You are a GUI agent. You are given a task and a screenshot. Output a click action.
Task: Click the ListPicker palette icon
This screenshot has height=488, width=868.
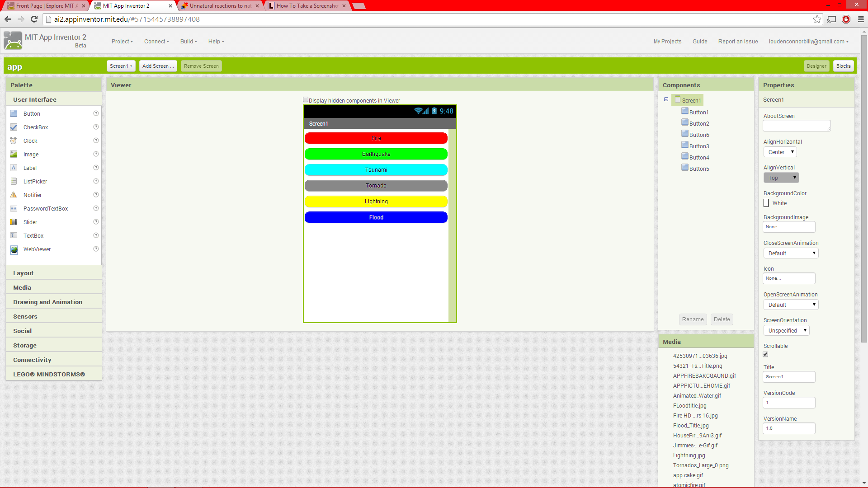tap(14, 181)
